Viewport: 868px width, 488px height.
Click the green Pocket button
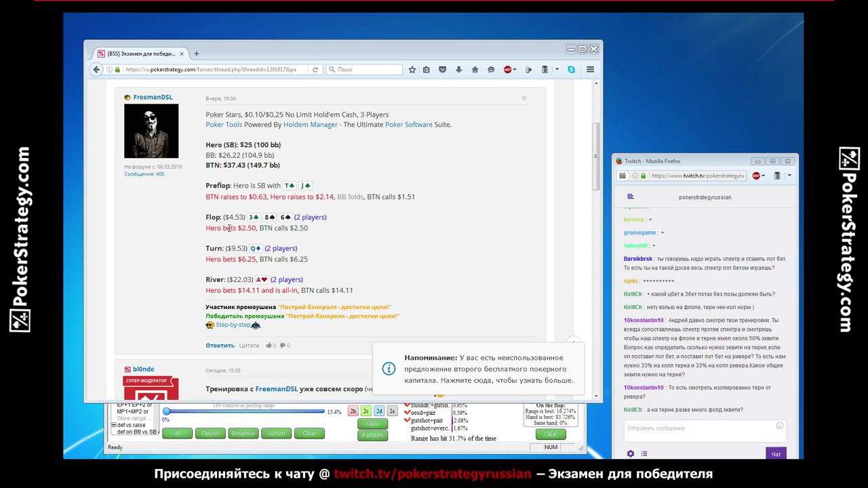click(210, 433)
